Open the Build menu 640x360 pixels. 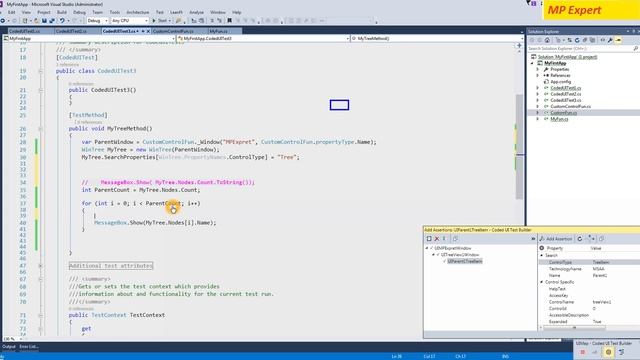[x=62, y=12]
